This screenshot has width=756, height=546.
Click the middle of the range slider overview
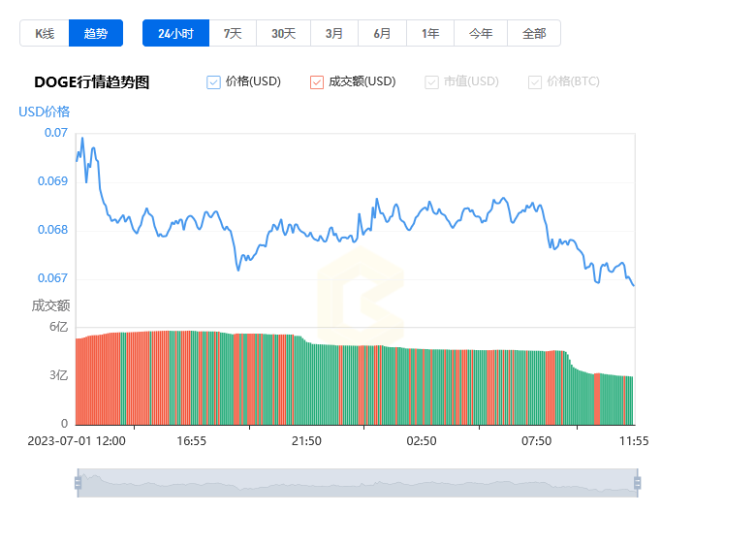click(x=358, y=483)
